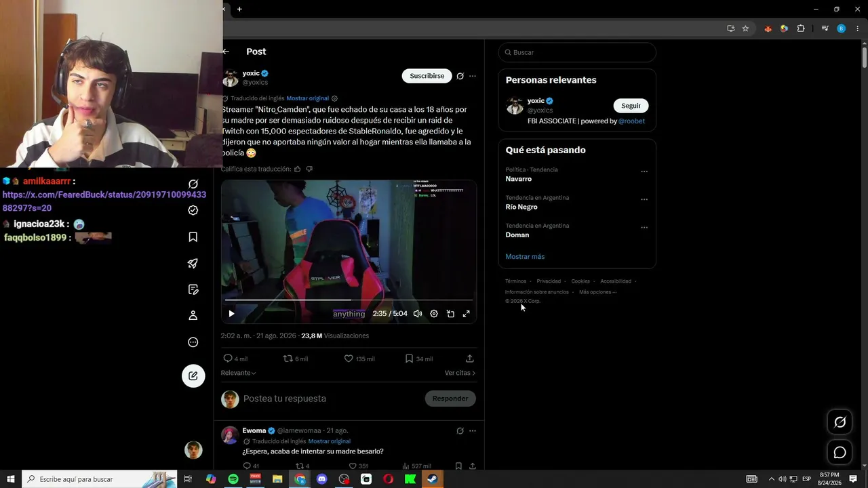Open Ver citas quotes link
This screenshot has height=488, width=868.
(x=460, y=373)
